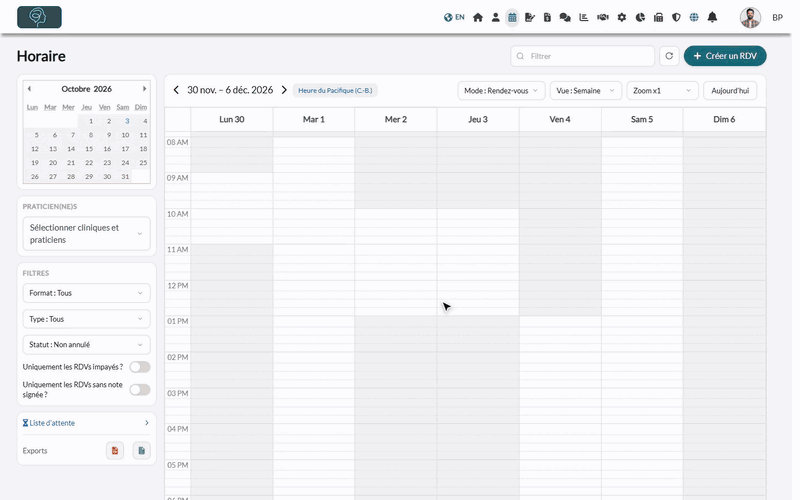Select October 20 in mini calendar

point(53,163)
